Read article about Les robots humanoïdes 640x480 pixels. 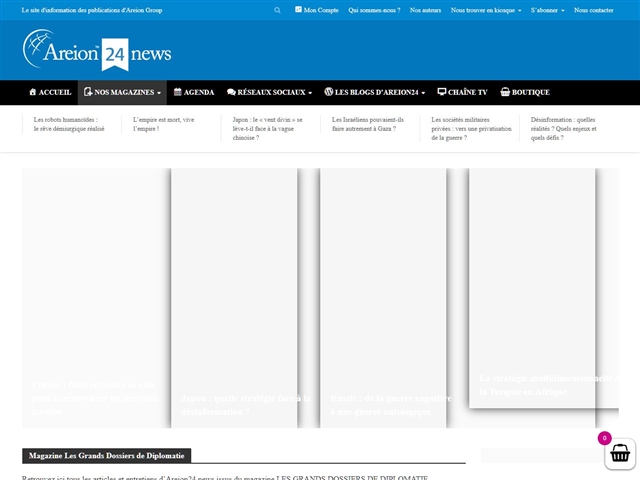(x=69, y=124)
